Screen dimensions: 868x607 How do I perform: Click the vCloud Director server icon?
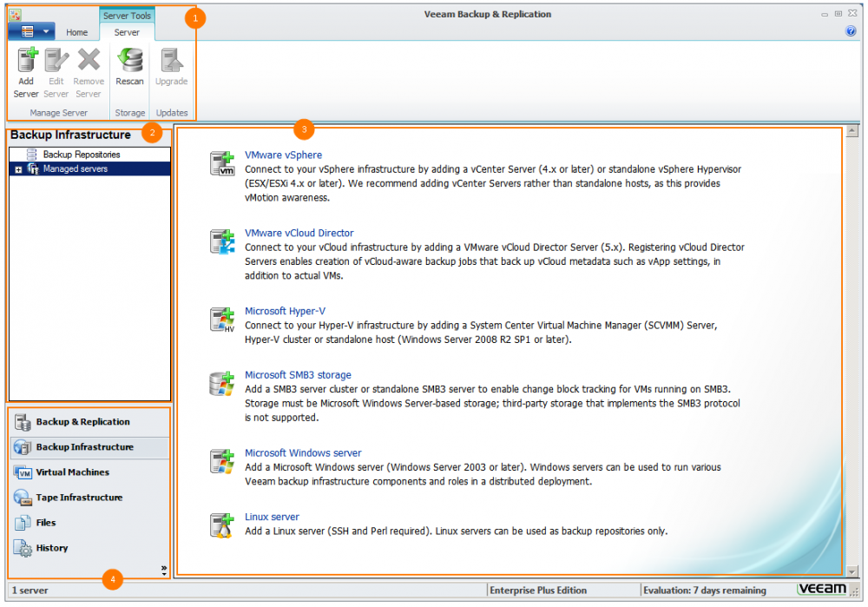click(x=222, y=241)
